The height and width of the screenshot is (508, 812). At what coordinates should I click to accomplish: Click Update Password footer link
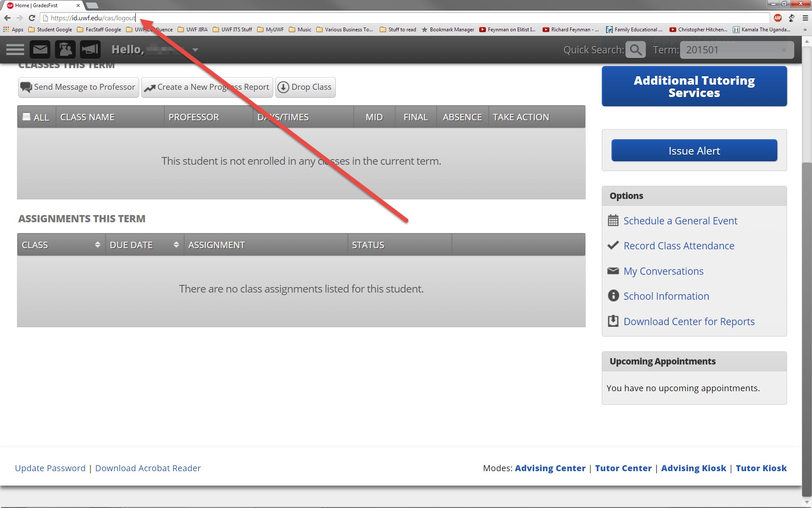pos(50,468)
